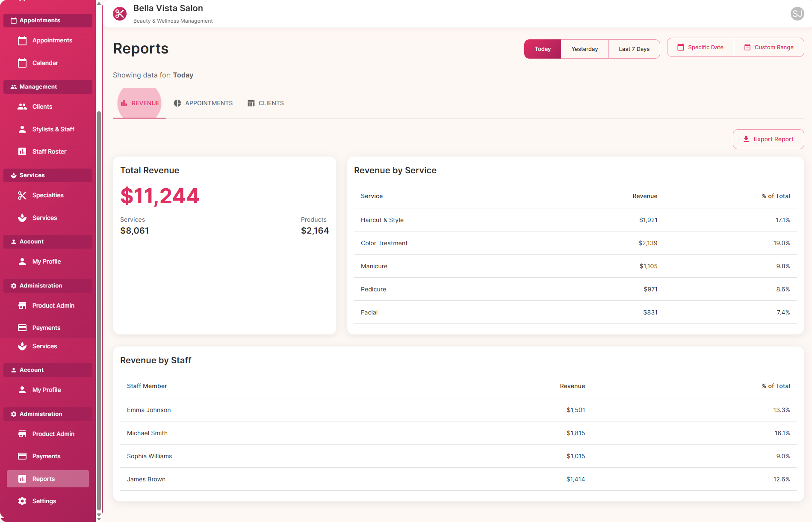Open Staff Roster via its chart icon

pyautogui.click(x=23, y=151)
